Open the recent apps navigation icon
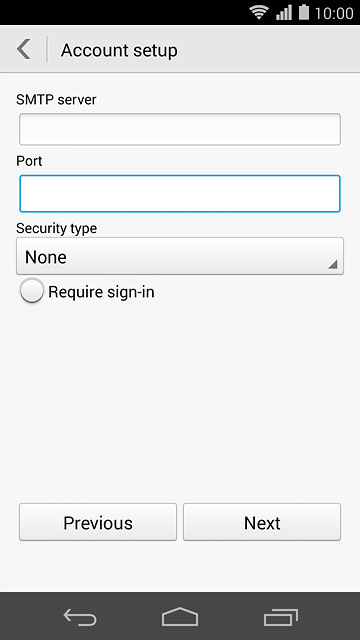Image resolution: width=360 pixels, height=640 pixels. (280, 617)
